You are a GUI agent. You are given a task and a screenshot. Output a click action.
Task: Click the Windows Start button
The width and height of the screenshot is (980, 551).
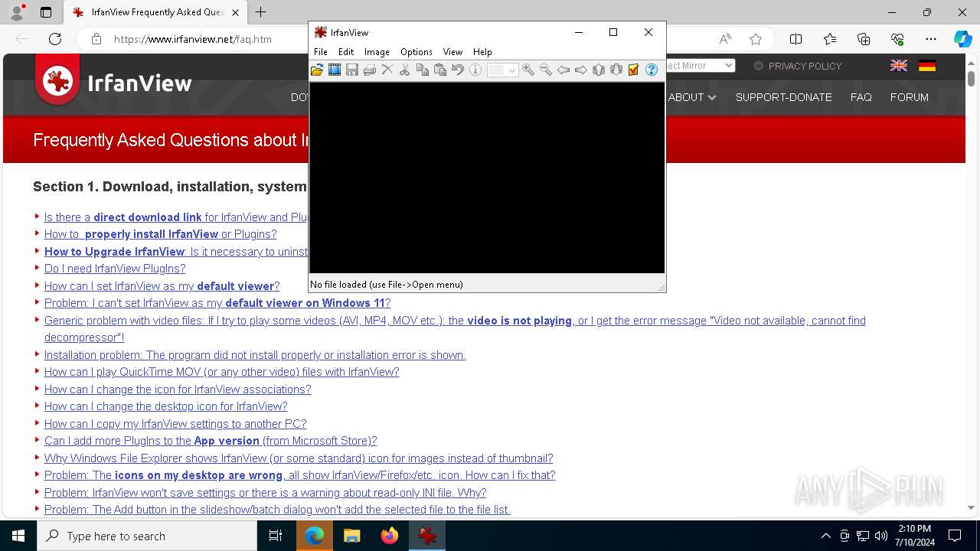point(18,536)
